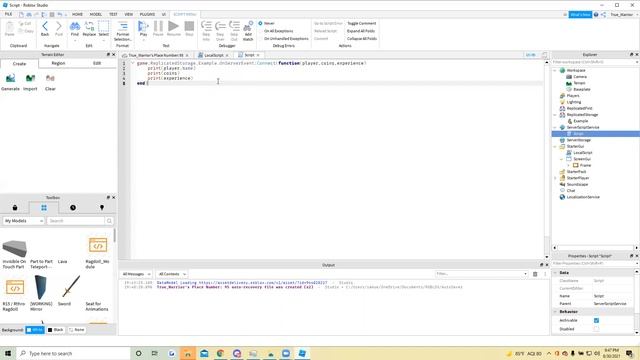640x360 pixels.
Task: Click the Select tool in Edit group
Action: tap(104, 29)
